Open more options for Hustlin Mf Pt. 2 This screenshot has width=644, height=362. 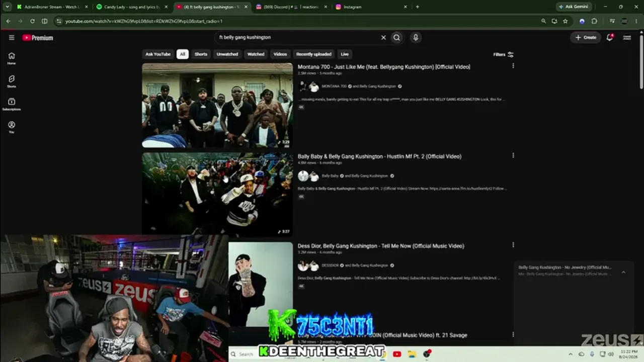pos(513,155)
